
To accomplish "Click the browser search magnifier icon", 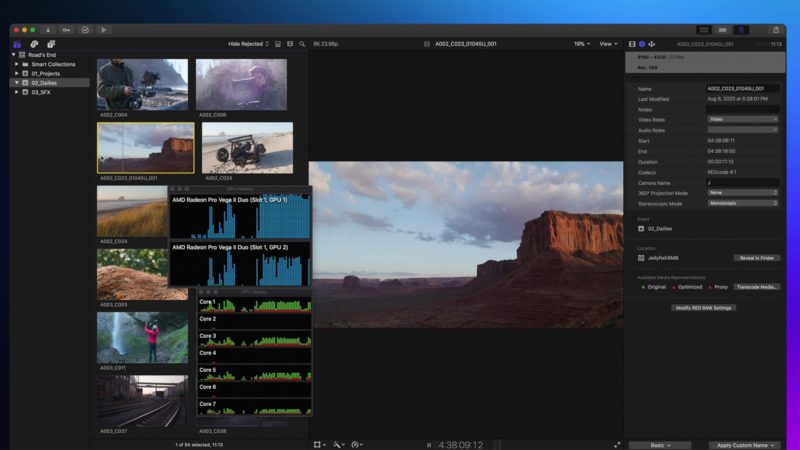I will coord(302,44).
